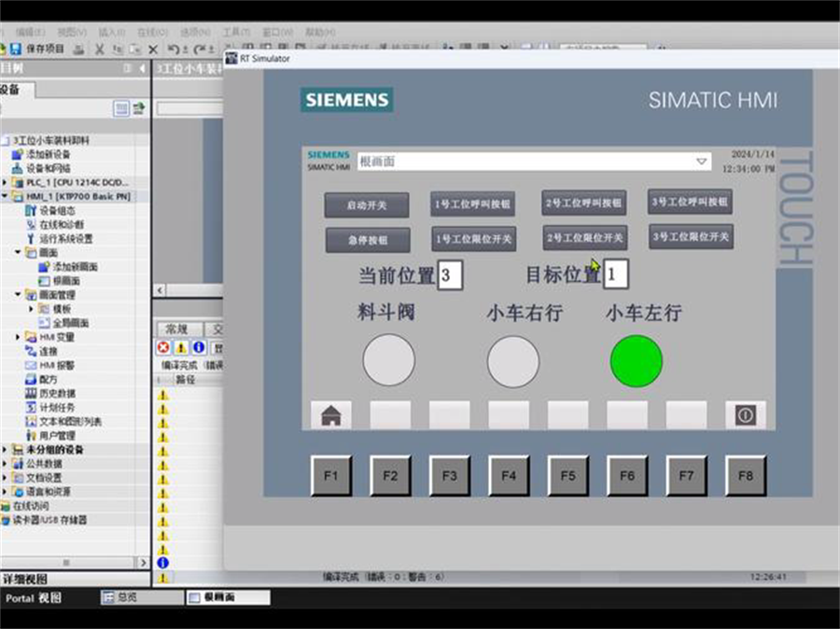Click the delete X icon in toolbar
This screenshot has width=840, height=629.
tap(153, 49)
